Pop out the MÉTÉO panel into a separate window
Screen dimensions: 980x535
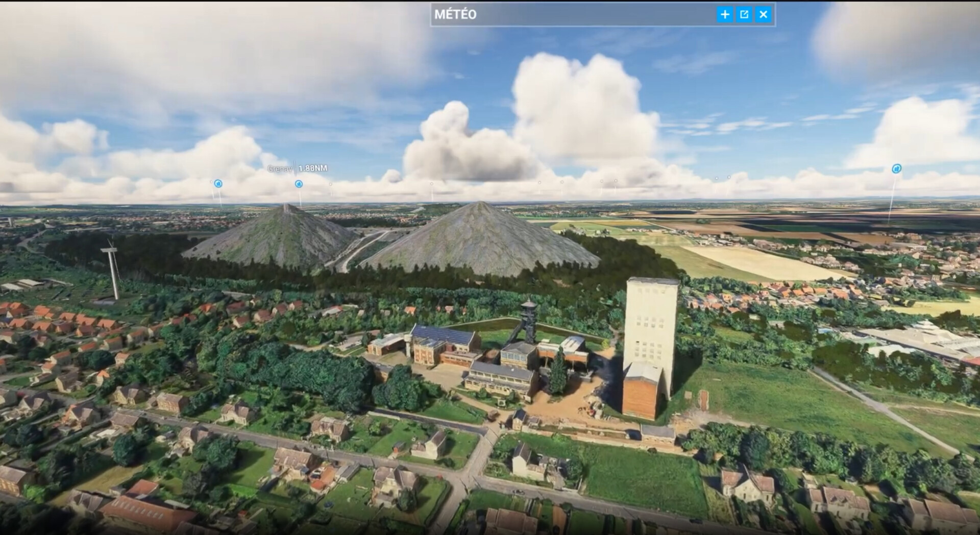744,14
